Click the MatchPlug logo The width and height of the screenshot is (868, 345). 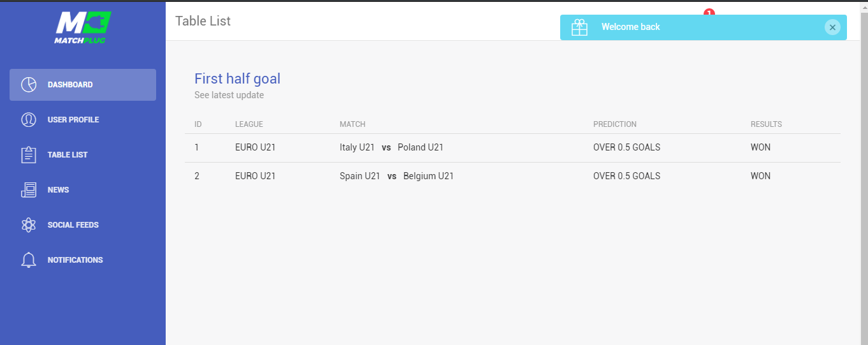[x=83, y=27]
